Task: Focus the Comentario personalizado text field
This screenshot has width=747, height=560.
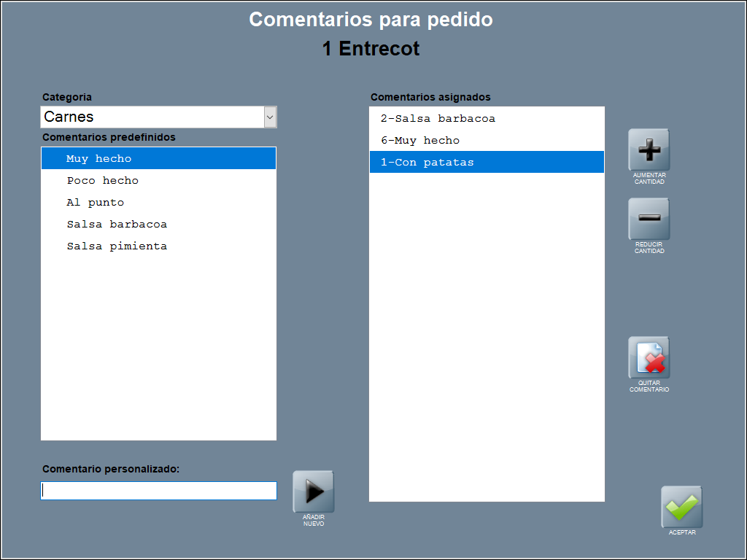Action: (158, 491)
